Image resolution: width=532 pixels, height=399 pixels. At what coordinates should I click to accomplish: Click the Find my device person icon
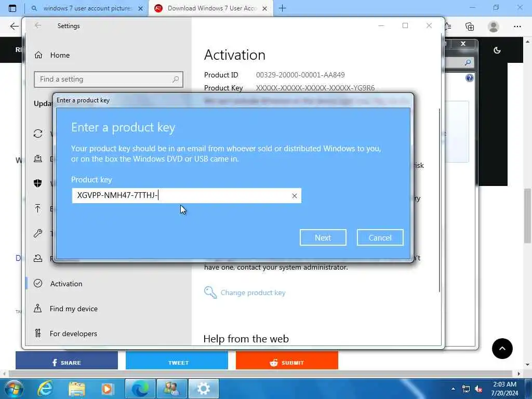pos(37,308)
